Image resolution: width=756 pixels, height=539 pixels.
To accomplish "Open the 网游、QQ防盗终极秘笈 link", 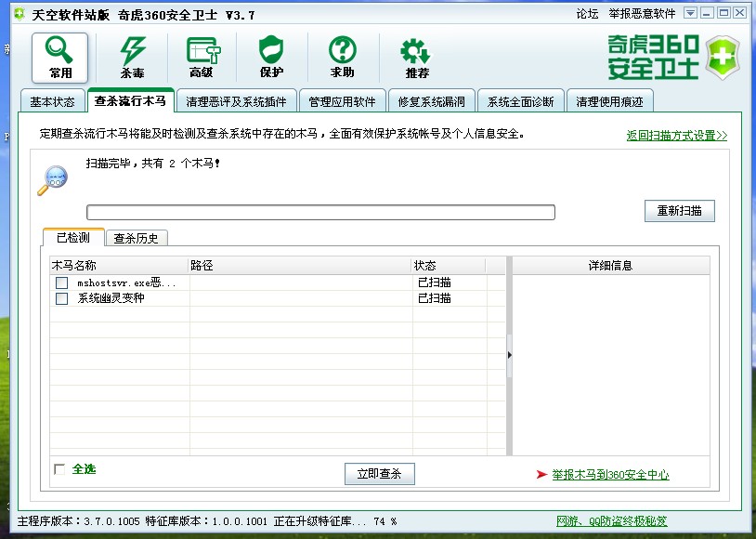I will (x=612, y=521).
